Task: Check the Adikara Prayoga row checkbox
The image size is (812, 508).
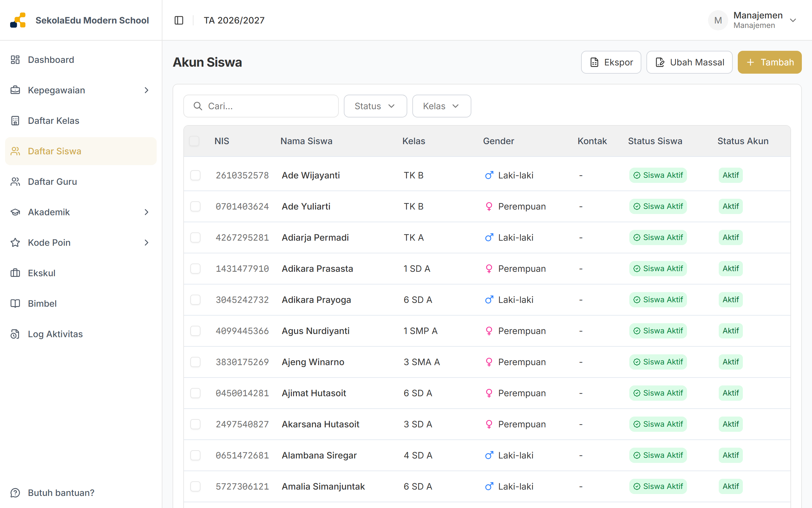Action: (195, 300)
